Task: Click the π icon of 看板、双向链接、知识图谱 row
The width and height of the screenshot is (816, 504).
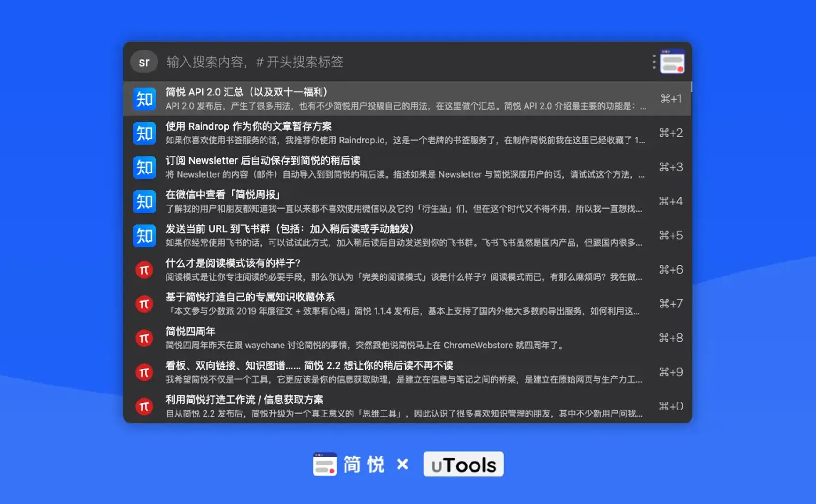Action: click(144, 372)
